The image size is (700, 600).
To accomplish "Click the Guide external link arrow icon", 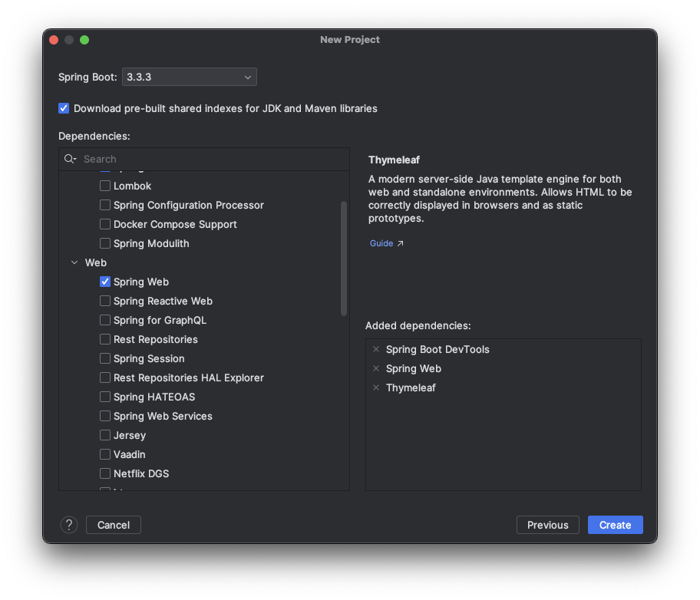I will pyautogui.click(x=401, y=243).
